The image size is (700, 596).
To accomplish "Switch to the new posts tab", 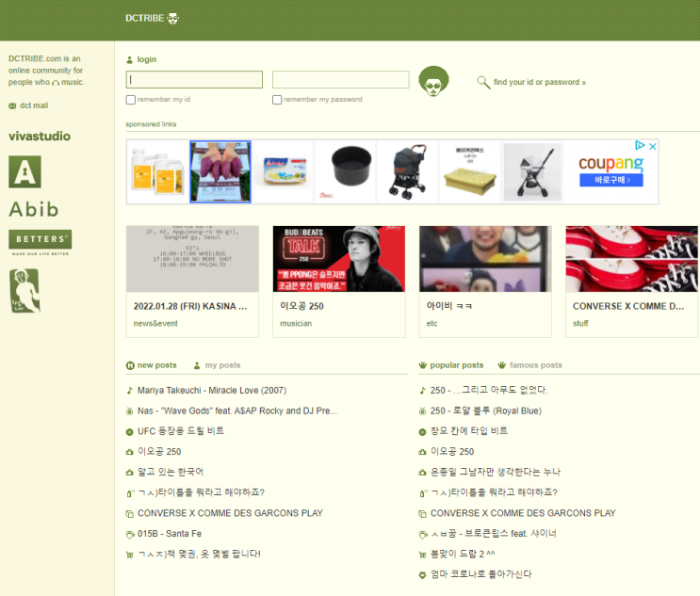I will pos(156,365).
